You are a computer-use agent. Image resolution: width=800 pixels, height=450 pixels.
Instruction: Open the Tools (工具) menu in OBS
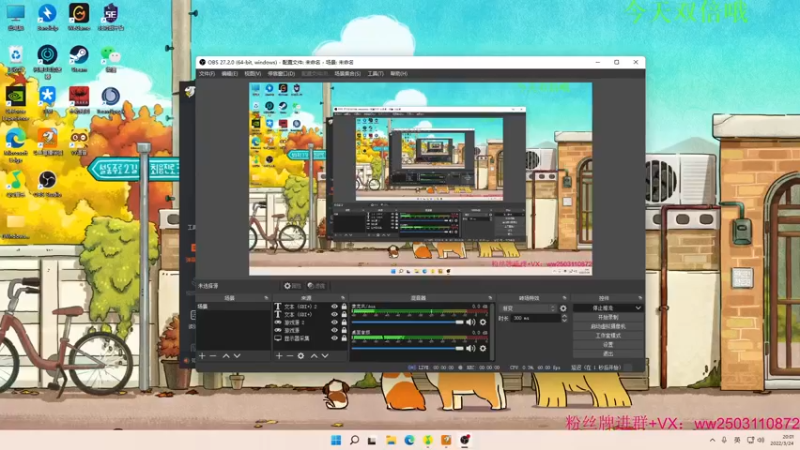(376, 73)
